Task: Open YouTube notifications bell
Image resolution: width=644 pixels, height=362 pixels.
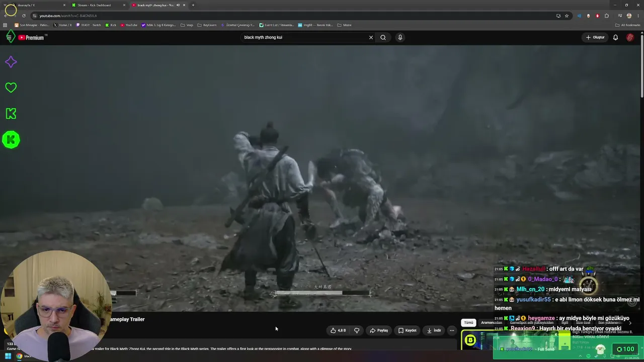Action: click(615, 37)
